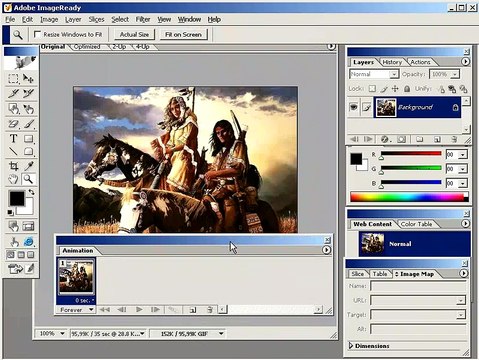Click the Image Map Name field

[418, 286]
